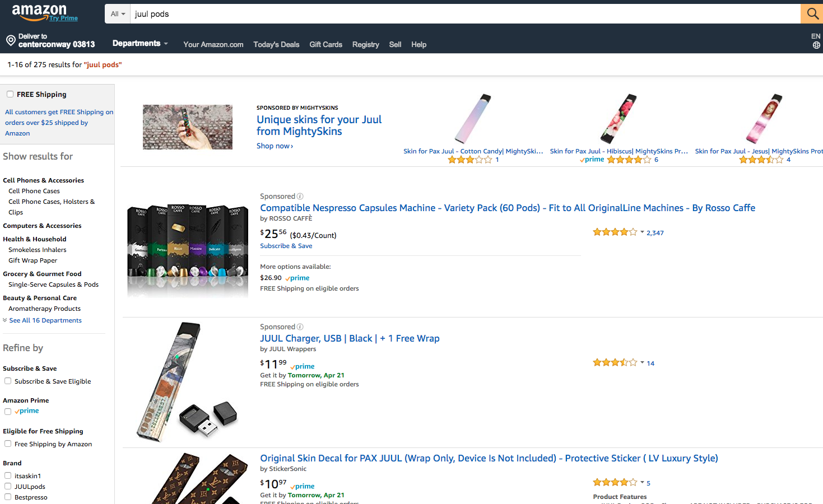Image resolution: width=823 pixels, height=504 pixels.
Task: Check the Subscribe & Save Eligible box
Action: 8,381
